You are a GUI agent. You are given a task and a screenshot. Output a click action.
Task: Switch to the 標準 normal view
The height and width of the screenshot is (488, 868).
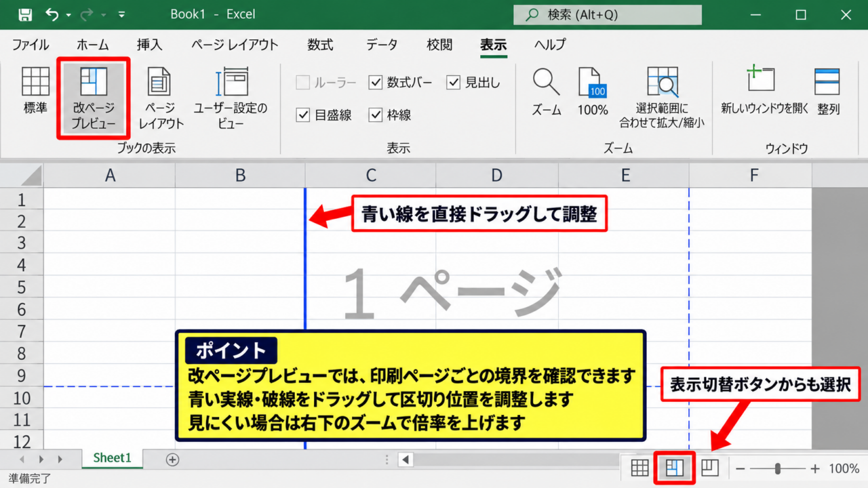pos(35,91)
